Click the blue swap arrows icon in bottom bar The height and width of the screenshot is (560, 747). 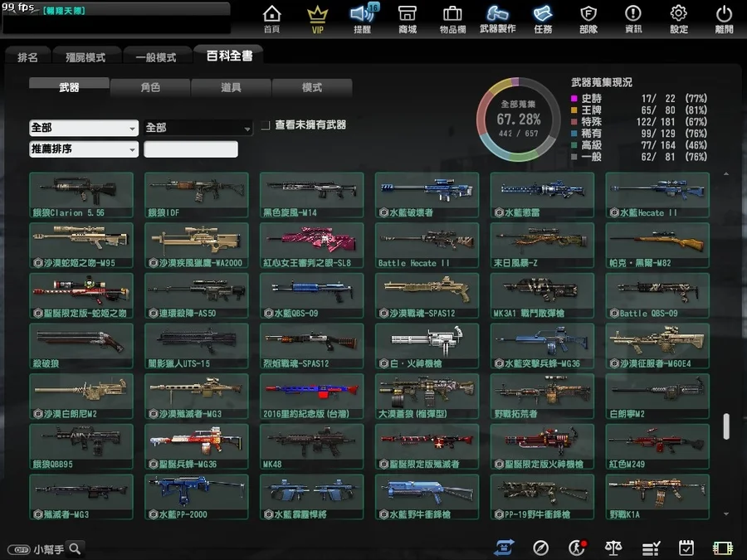tap(504, 548)
